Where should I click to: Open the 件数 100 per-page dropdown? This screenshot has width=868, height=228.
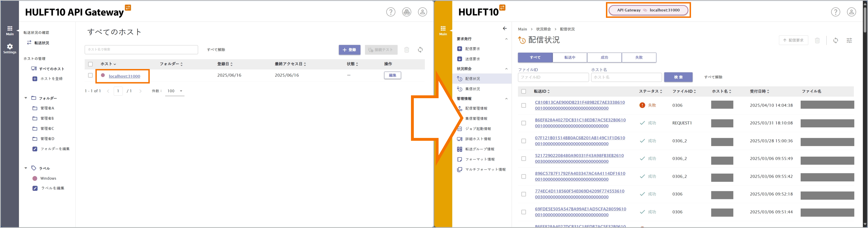tap(174, 91)
